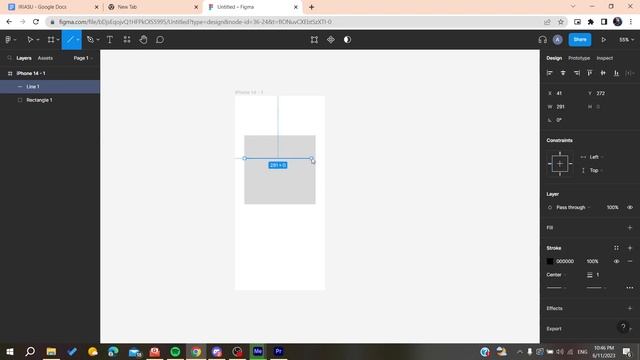Click the Present play icon
Viewport: 640px width, 360px height.
pos(603,40)
